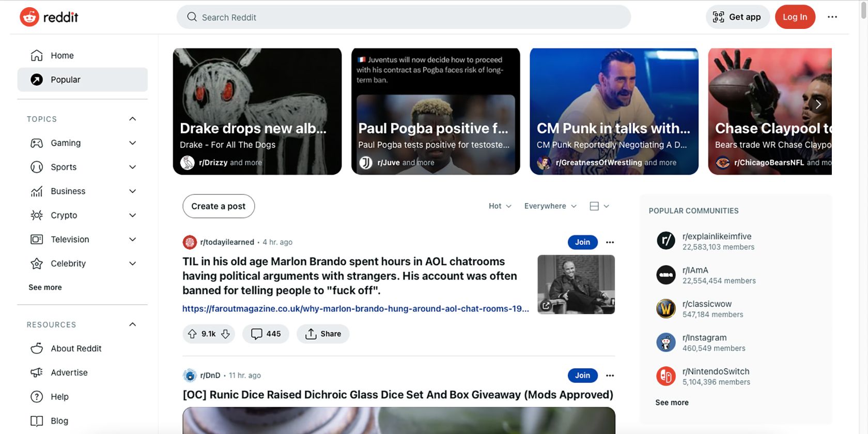
Task: Select Popular in the sidebar
Action: tap(65, 80)
